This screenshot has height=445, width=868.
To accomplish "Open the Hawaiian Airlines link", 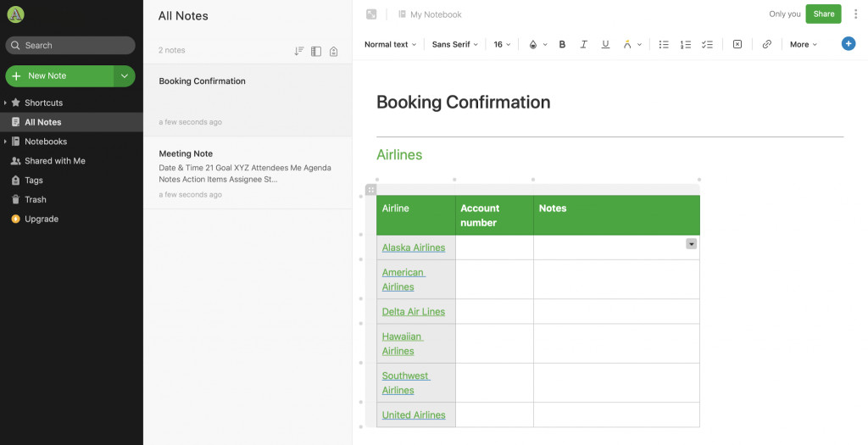I will tap(403, 344).
